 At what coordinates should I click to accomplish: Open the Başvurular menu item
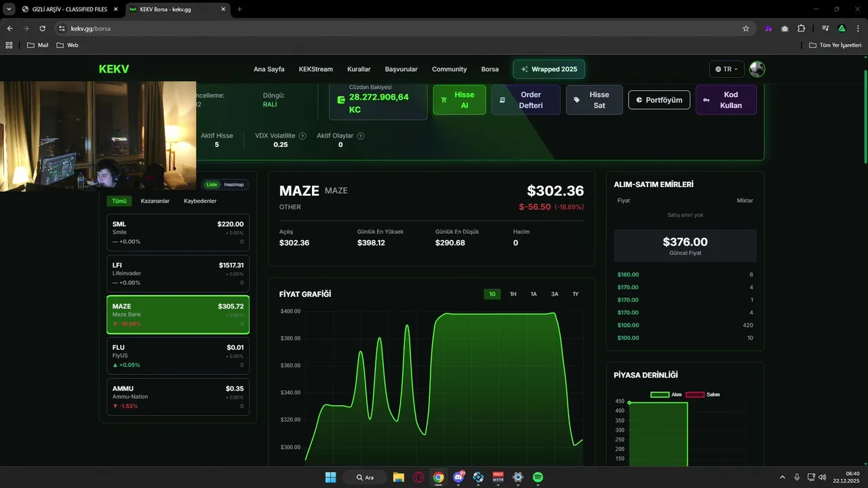(x=401, y=69)
